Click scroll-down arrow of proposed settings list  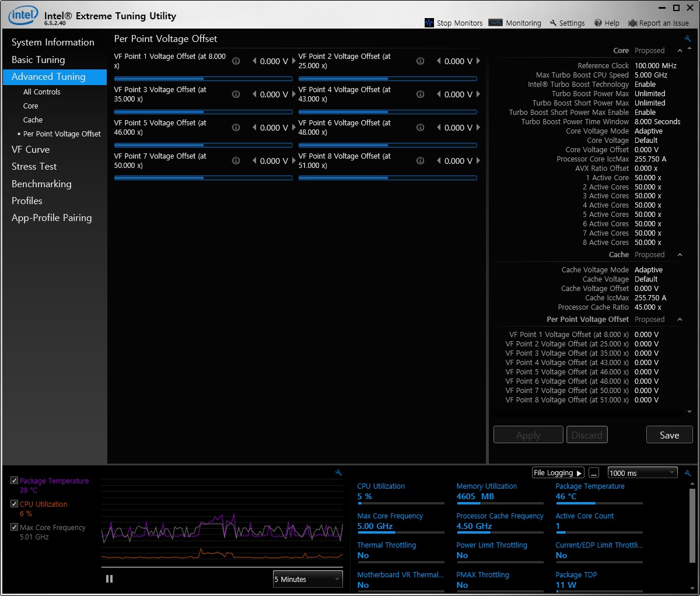[x=689, y=412]
